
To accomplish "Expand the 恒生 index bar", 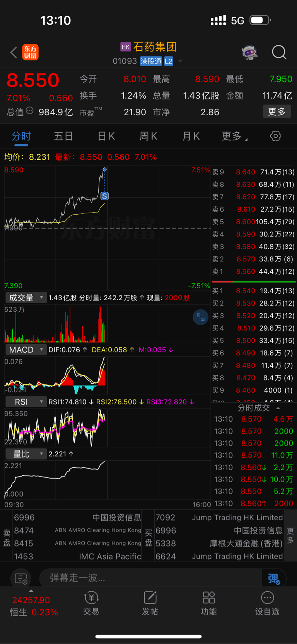I will pyautogui.click(x=31, y=591).
